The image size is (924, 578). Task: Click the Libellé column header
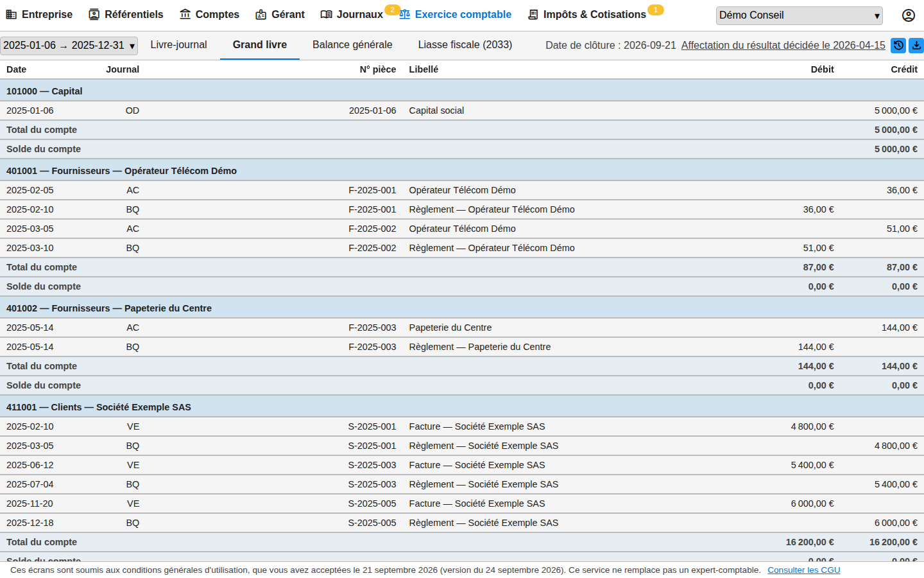pyautogui.click(x=424, y=69)
